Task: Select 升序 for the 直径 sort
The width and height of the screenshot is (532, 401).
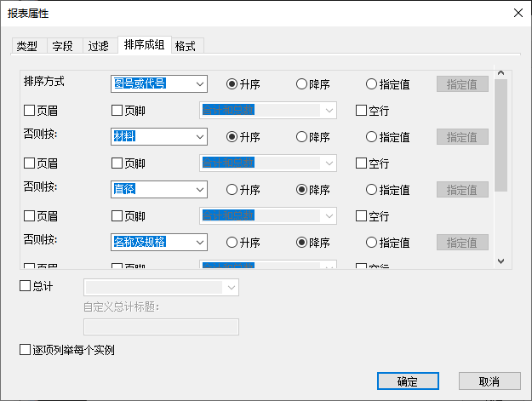Action: [x=232, y=190]
